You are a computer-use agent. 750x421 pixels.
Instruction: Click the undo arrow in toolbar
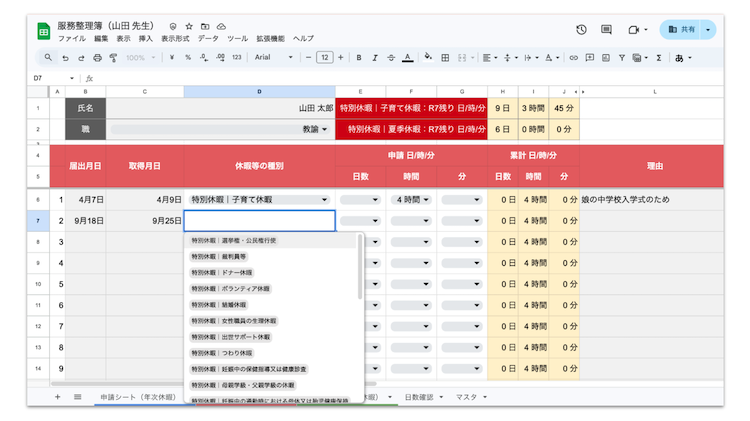(x=66, y=58)
